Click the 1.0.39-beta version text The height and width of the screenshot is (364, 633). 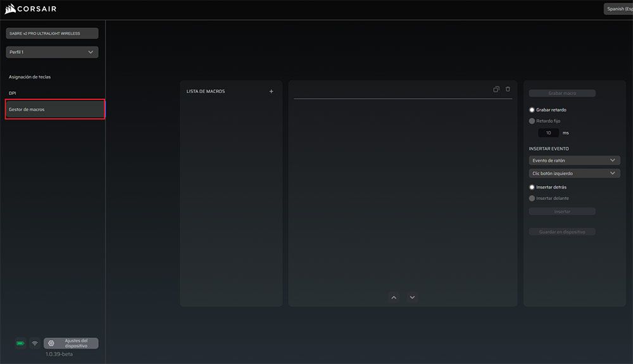click(59, 355)
